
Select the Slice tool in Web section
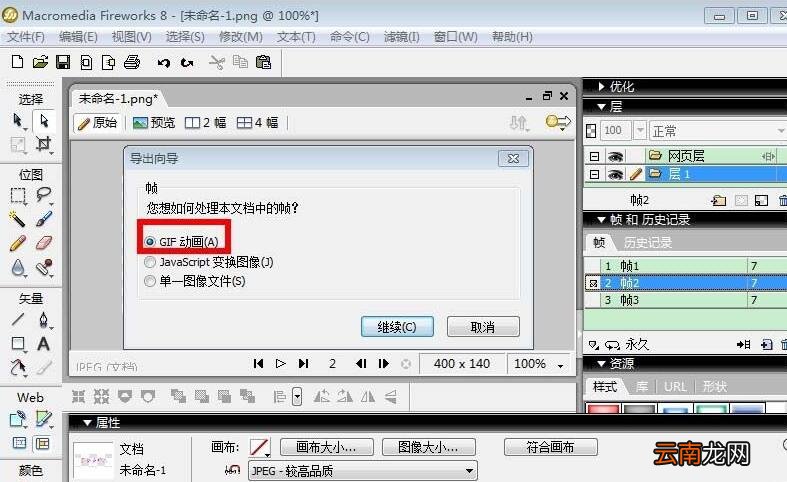[44, 419]
